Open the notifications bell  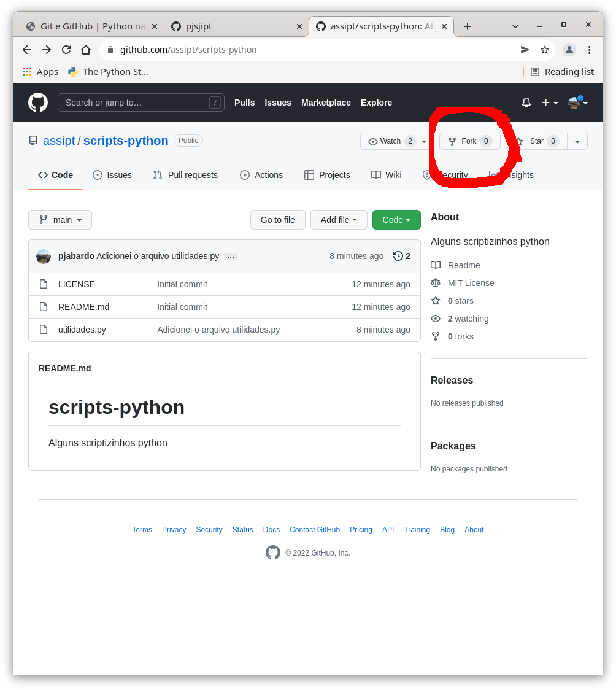pos(526,103)
